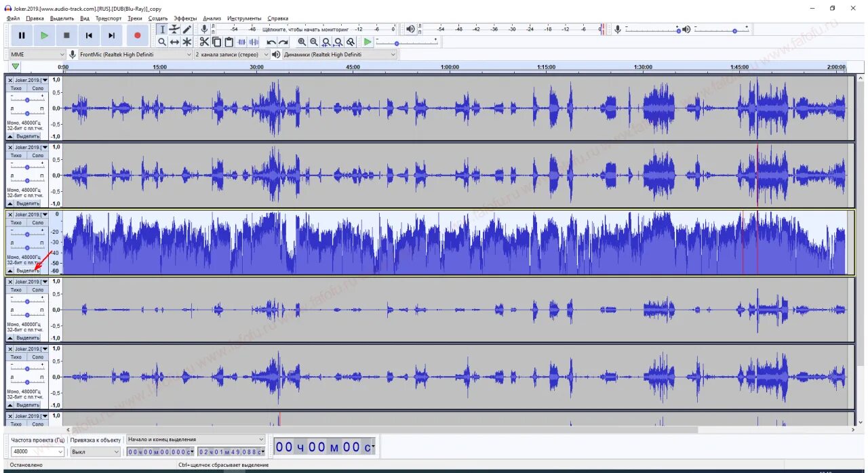
Task: Close the fourth track with its X
Action: [x=10, y=281]
